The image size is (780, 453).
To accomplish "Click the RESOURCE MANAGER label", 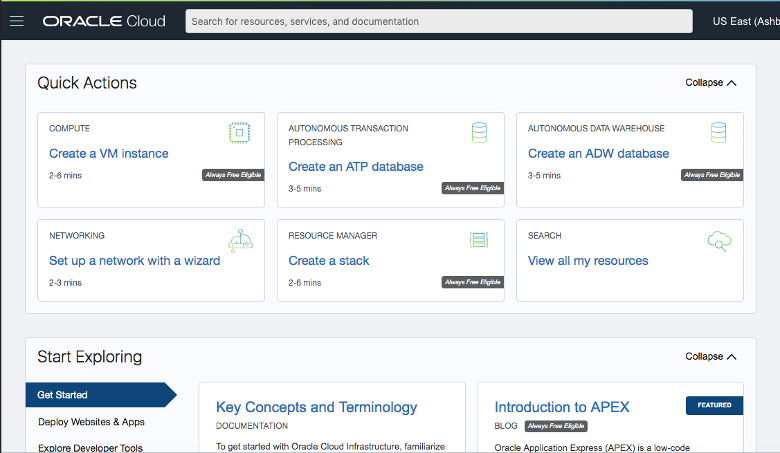I will (x=333, y=236).
